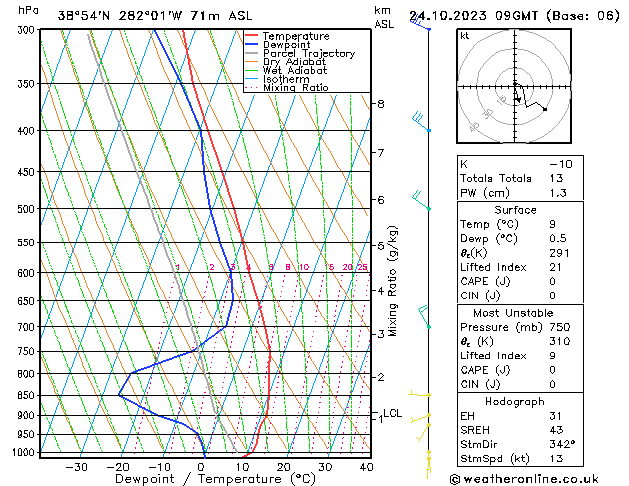
Task: Click the coordinates text 38°54'N 282°01'W
Action: tap(120, 16)
